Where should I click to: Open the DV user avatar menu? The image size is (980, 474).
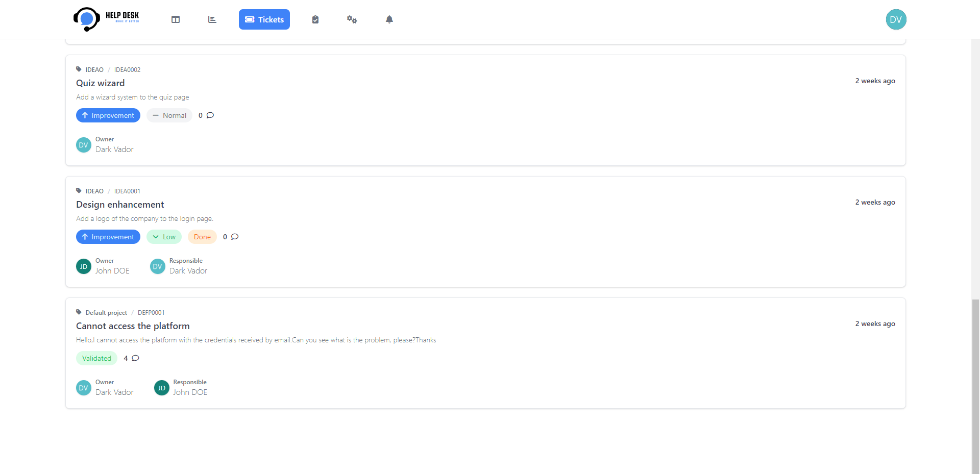click(896, 19)
